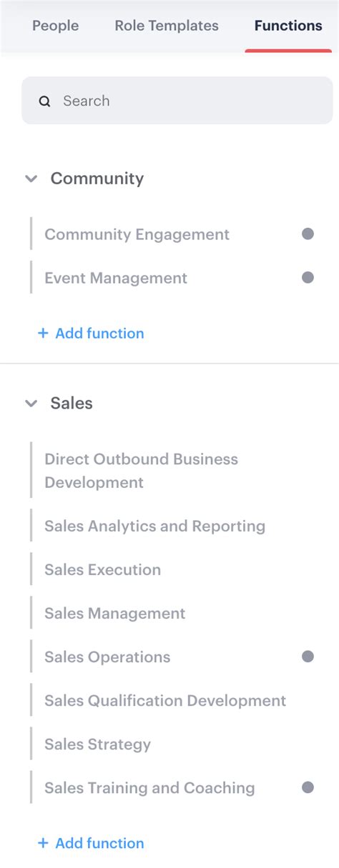Add function to Sales group
The image size is (339, 868).
click(91, 843)
